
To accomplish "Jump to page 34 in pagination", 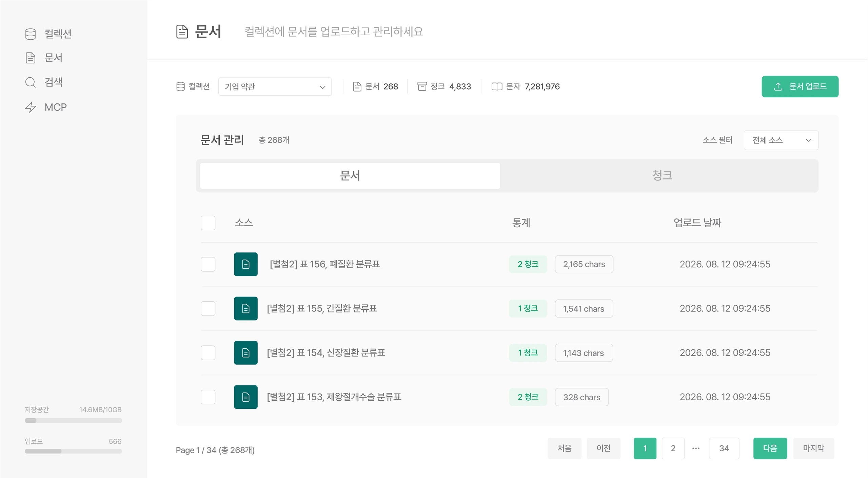I will coord(724,448).
